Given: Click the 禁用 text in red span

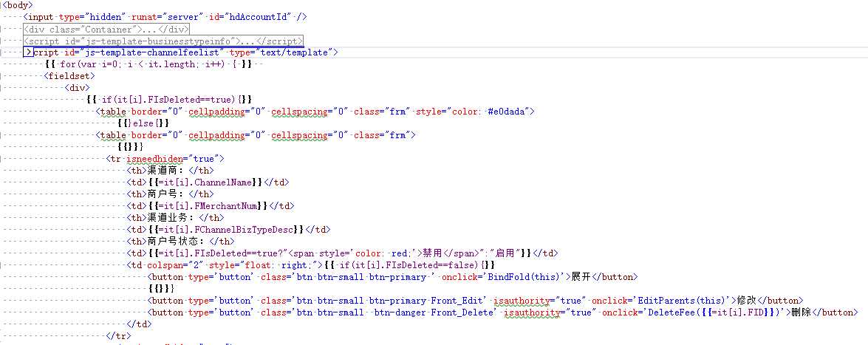Looking at the screenshot, I should click(x=432, y=253).
